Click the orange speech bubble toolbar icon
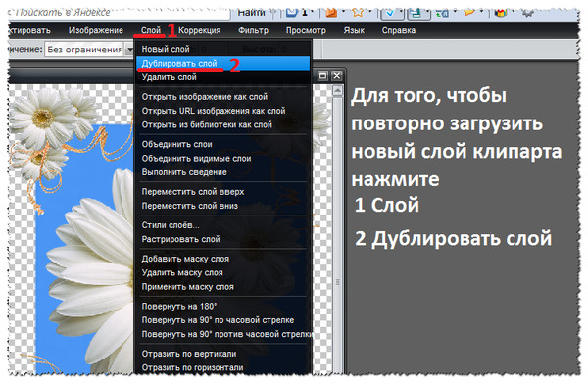 click(x=469, y=13)
